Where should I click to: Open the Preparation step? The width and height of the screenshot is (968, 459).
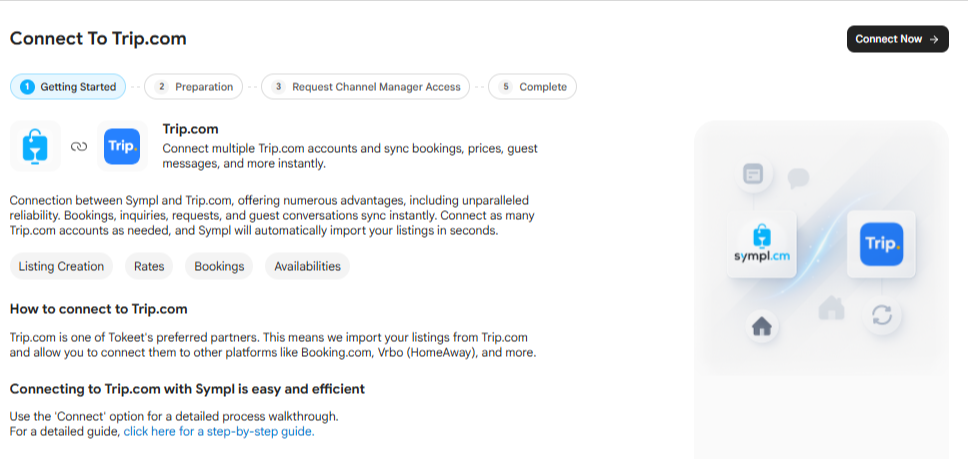point(194,87)
